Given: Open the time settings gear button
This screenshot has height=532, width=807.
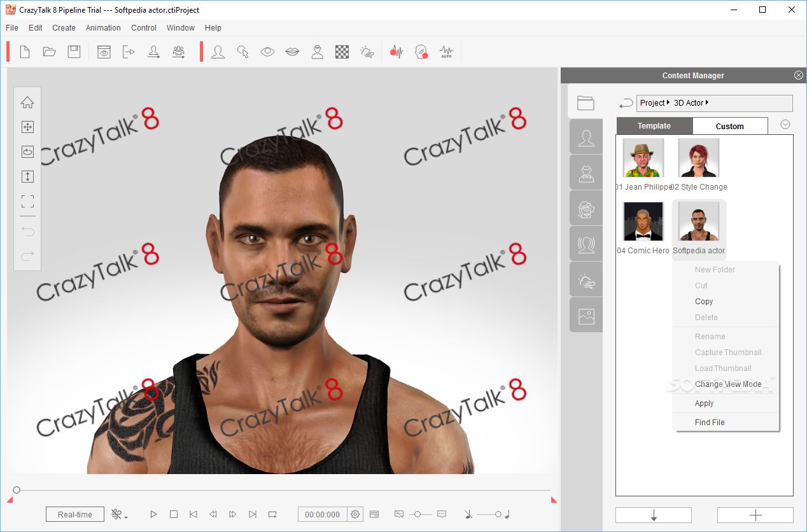Looking at the screenshot, I should 355,514.
